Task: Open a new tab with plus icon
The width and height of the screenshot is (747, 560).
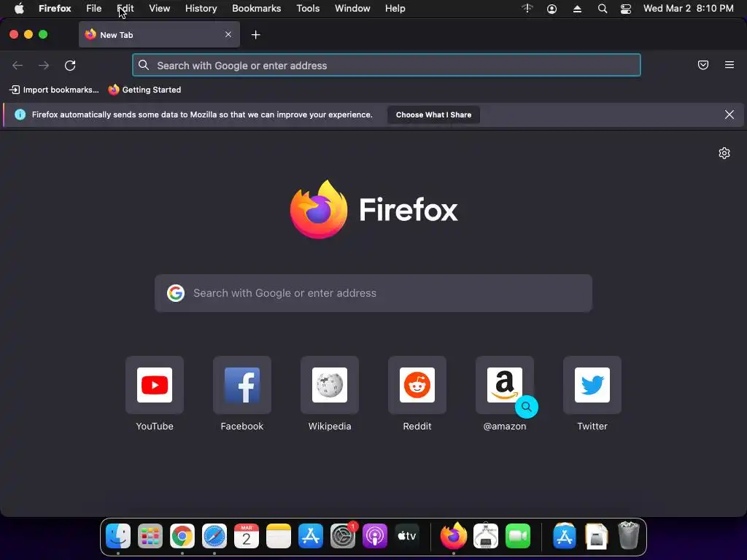Action: click(x=256, y=35)
